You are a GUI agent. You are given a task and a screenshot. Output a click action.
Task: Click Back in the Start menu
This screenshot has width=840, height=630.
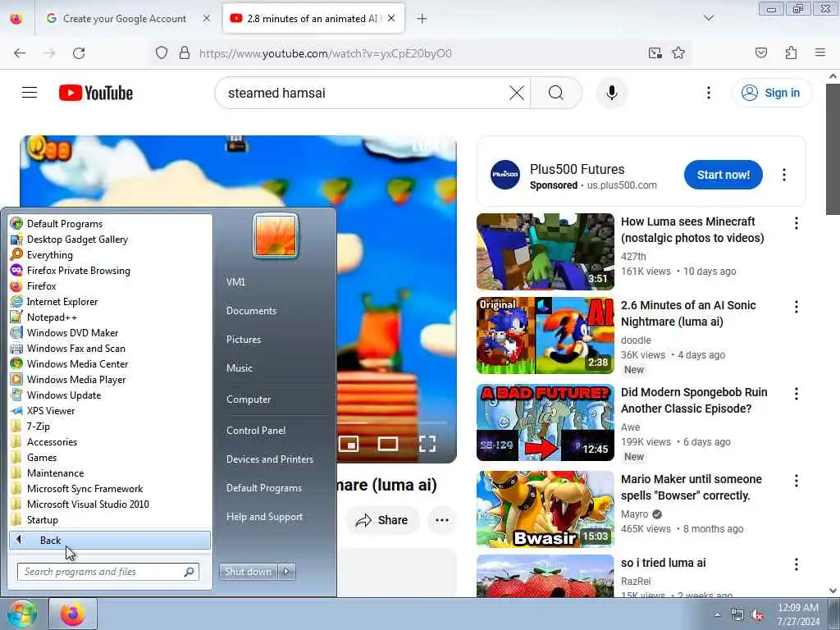pos(110,540)
